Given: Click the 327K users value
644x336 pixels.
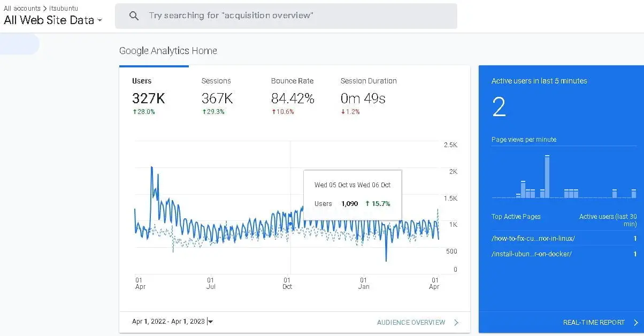Looking at the screenshot, I should 148,98.
